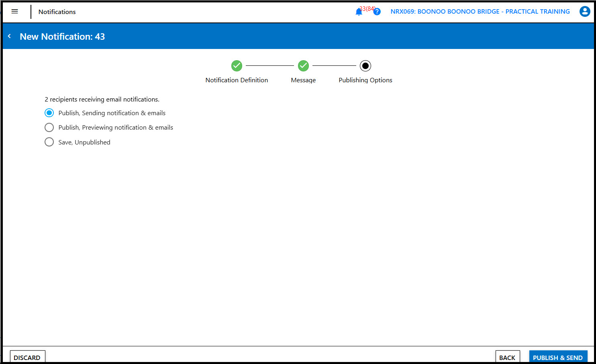The image size is (596, 364).
Task: Open the user account profile icon
Action: tap(584, 12)
